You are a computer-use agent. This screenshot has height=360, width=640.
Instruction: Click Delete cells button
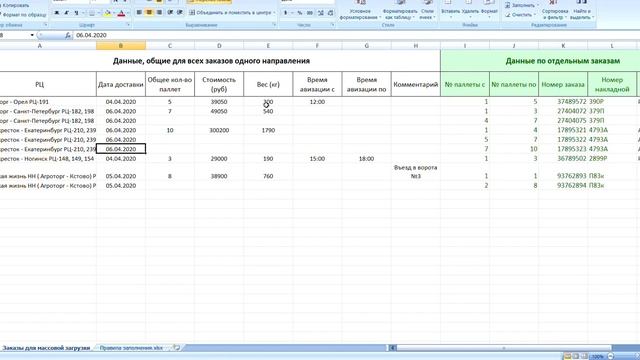(470, 10)
